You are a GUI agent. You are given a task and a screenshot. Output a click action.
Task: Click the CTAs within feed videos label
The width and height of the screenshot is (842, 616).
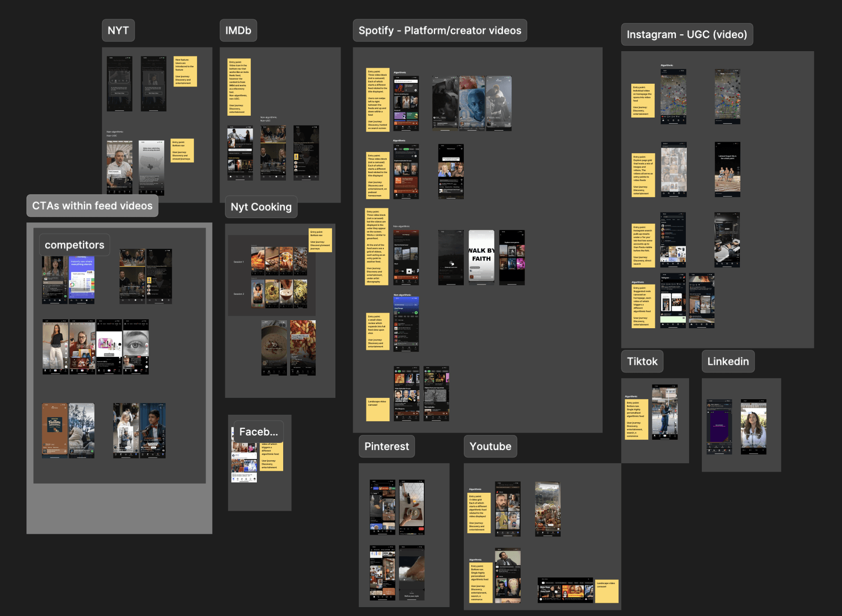click(x=92, y=205)
